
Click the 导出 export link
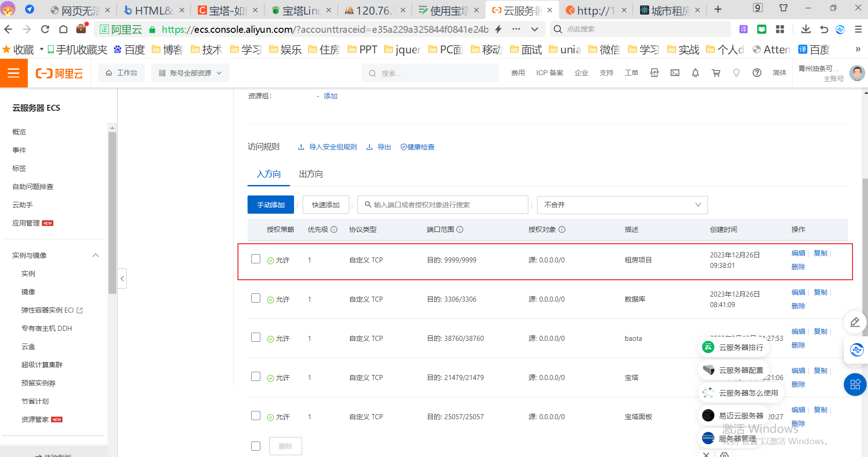(x=379, y=147)
